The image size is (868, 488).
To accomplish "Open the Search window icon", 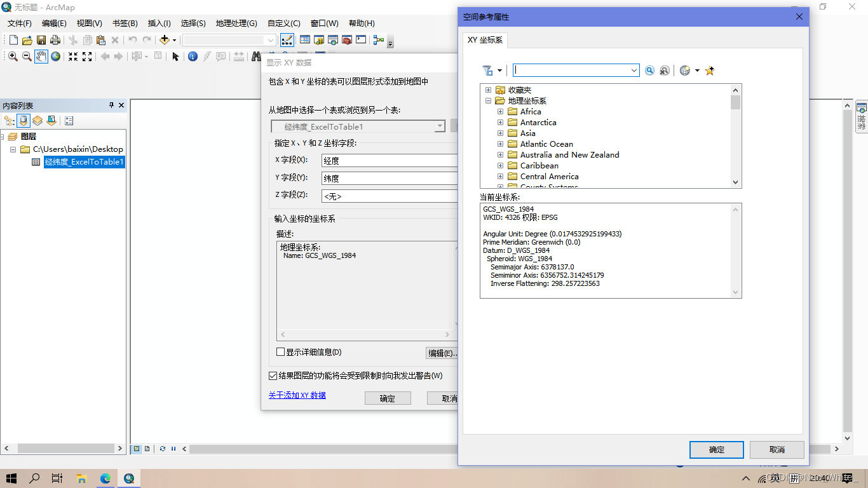I will coord(333,40).
